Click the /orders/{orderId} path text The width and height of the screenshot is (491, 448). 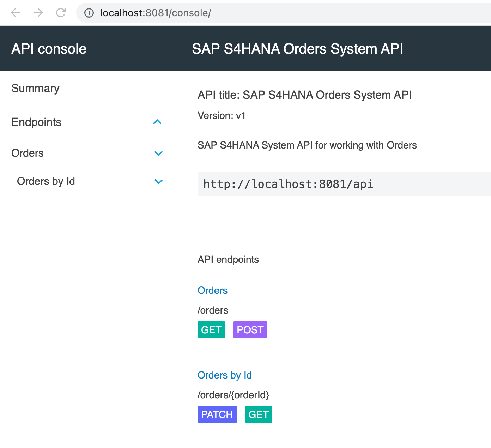click(233, 395)
